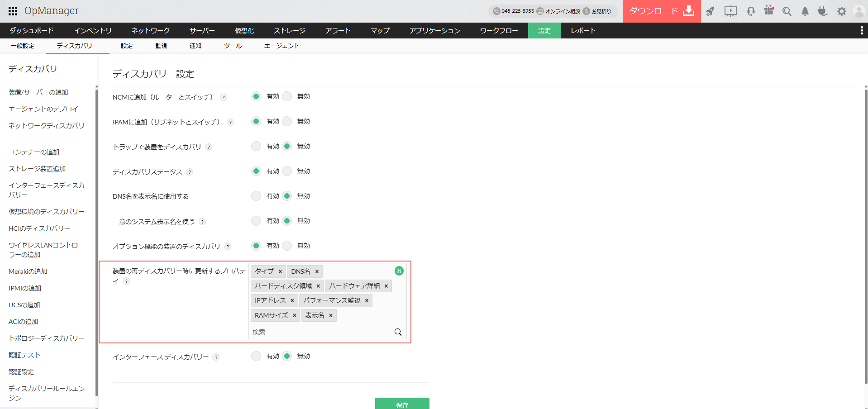Select the 一般設定 sub-tab
The width and height of the screenshot is (868, 409).
tap(23, 46)
